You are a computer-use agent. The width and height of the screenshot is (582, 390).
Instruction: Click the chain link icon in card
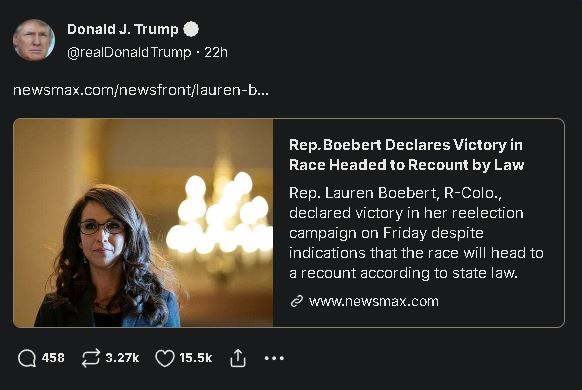pyautogui.click(x=297, y=301)
